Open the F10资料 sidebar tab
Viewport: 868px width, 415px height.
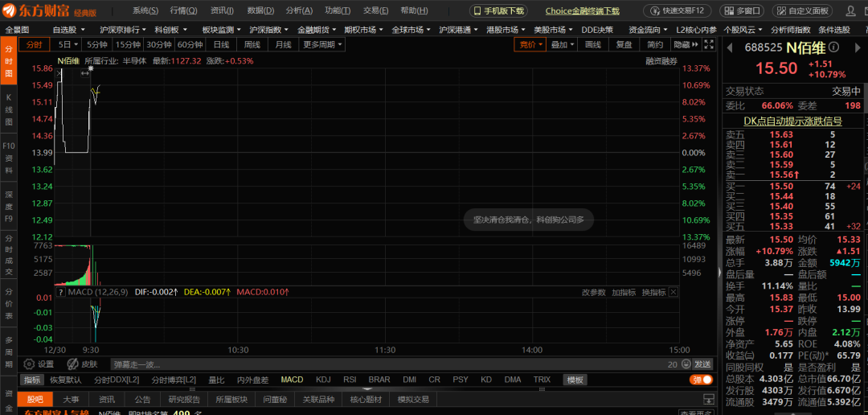pos(8,158)
